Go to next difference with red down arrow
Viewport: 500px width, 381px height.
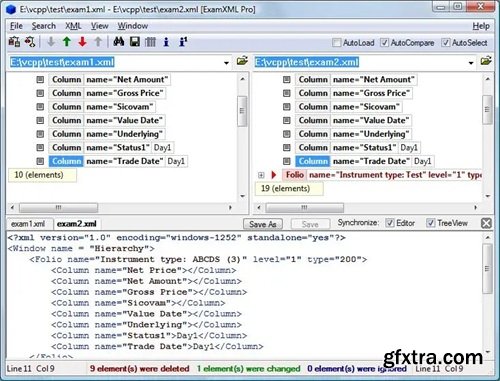pos(82,42)
